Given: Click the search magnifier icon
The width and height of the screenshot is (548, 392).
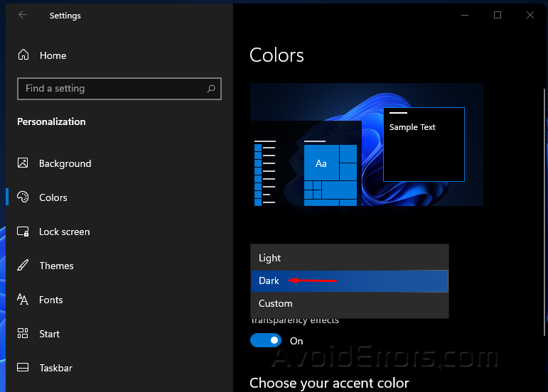Looking at the screenshot, I should point(211,89).
